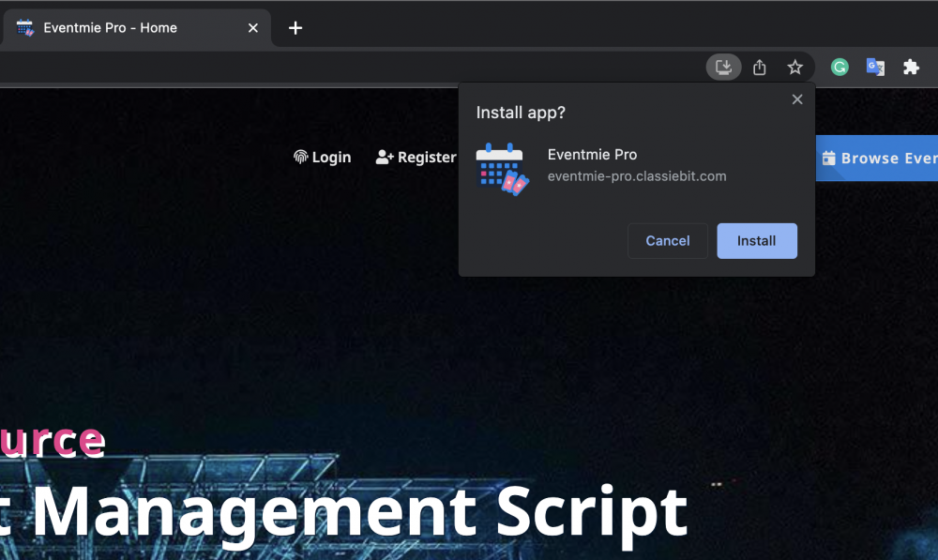The height and width of the screenshot is (560, 938).
Task: Dismiss the Install app dialog with the X
Action: coord(796,99)
